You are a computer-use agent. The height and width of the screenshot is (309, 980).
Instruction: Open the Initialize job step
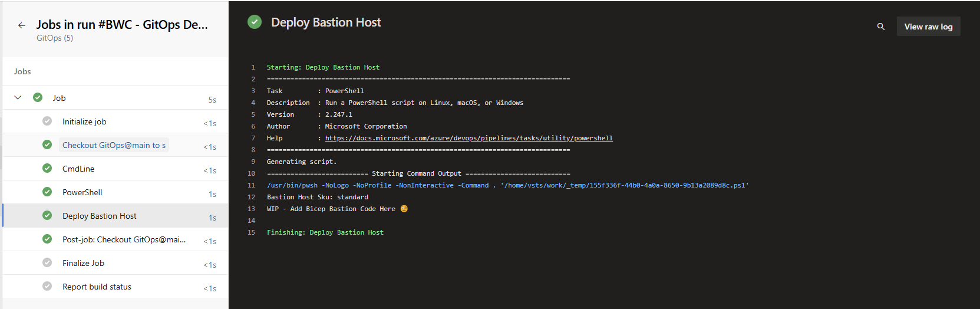pyautogui.click(x=116, y=121)
